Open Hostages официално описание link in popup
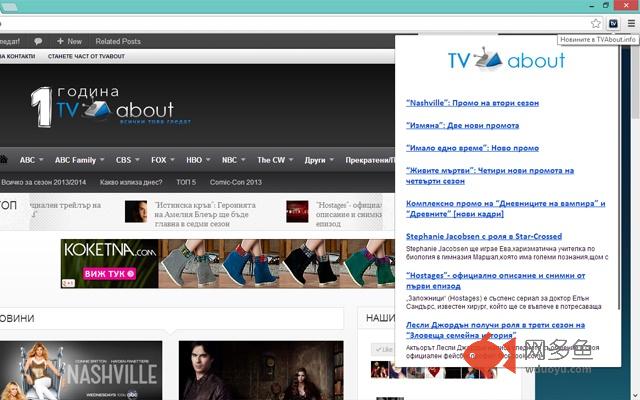The image size is (640, 400). pyautogui.click(x=496, y=281)
